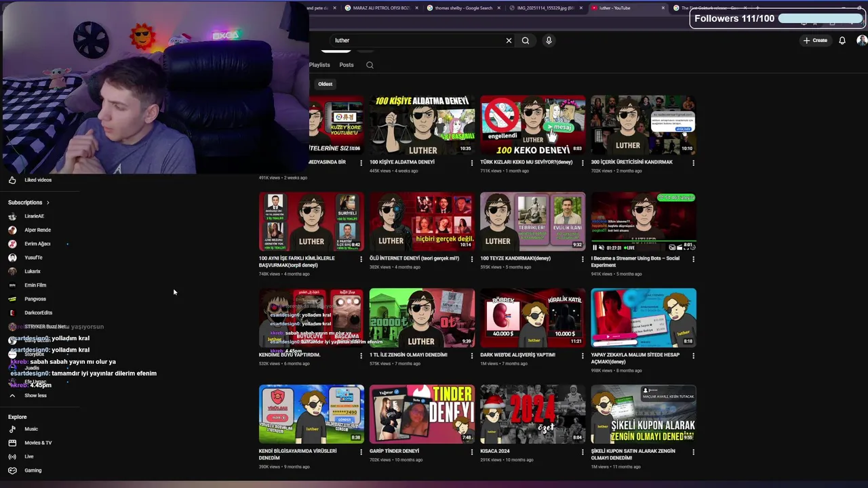
Task: Open the ÖLÜ İNTERNET DENEYİ thumbnail
Action: tap(422, 222)
